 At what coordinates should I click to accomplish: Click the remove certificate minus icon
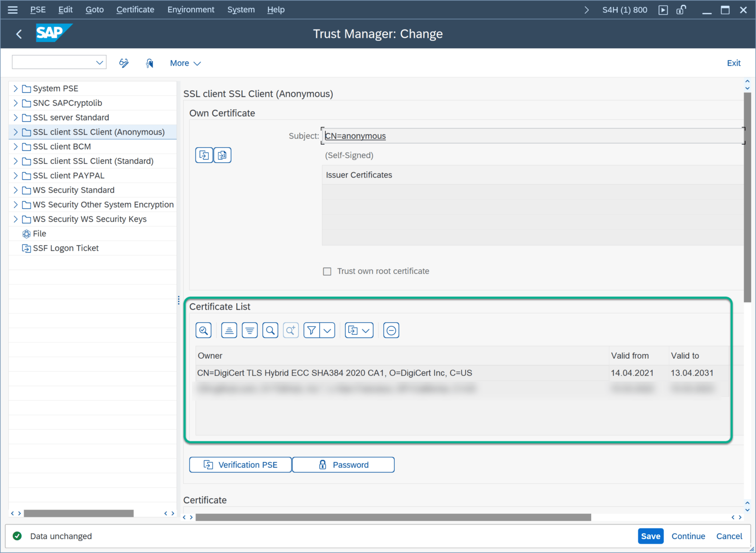(x=391, y=330)
